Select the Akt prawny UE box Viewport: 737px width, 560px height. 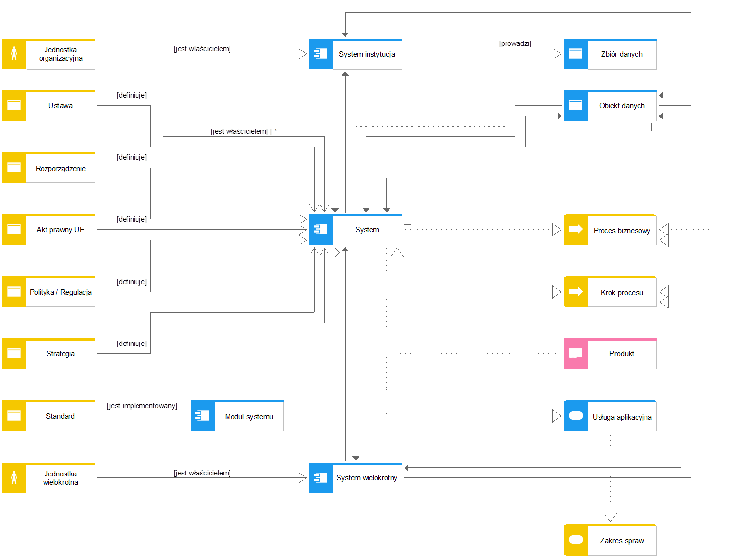point(60,230)
